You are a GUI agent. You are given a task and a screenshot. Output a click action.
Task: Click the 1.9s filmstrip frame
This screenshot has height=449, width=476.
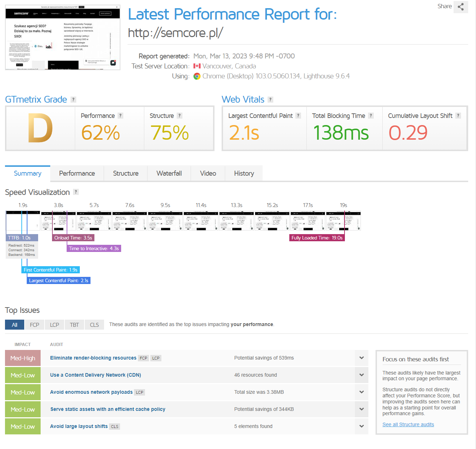point(23,221)
